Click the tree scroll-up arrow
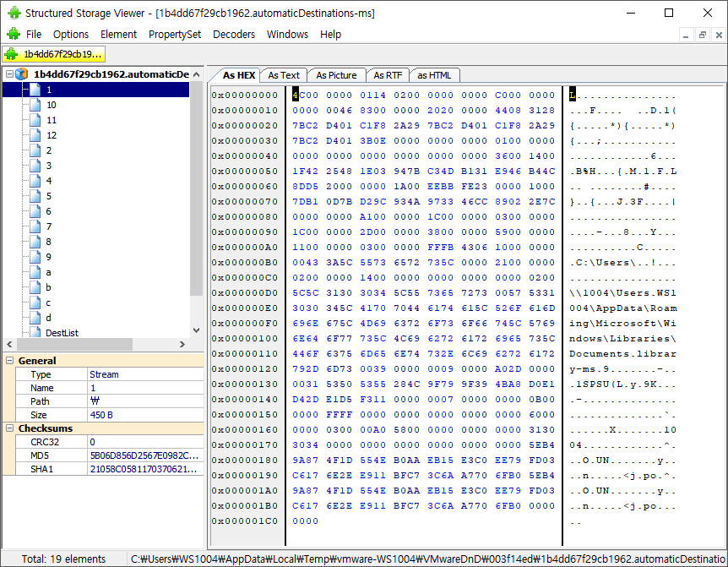This screenshot has height=567, width=728. coord(197,74)
